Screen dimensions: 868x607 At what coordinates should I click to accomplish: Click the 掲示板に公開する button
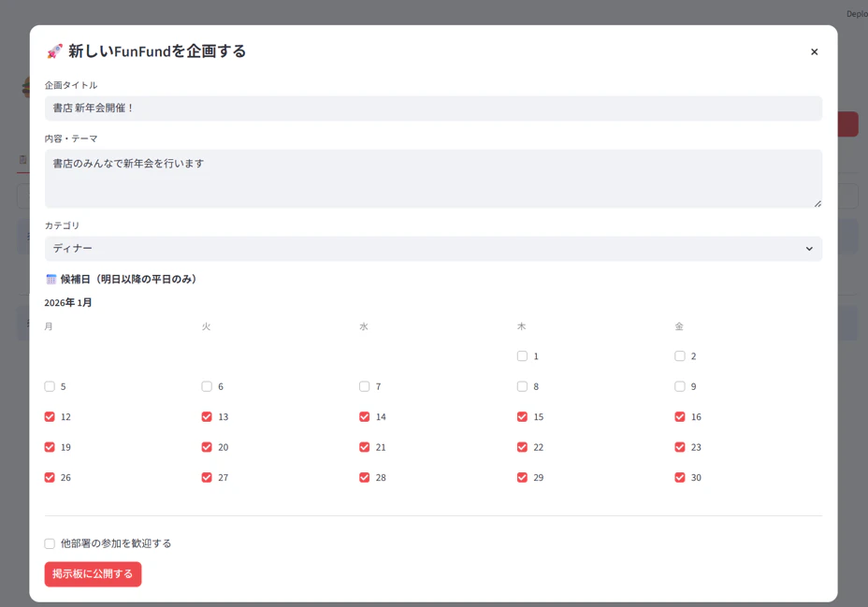point(93,574)
